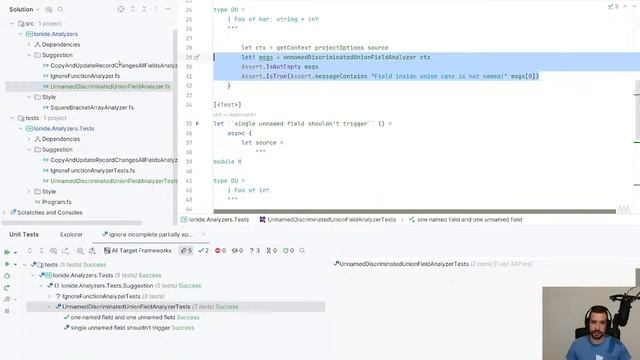
Task: Collapse the src solution folder
Action: (x=12, y=24)
